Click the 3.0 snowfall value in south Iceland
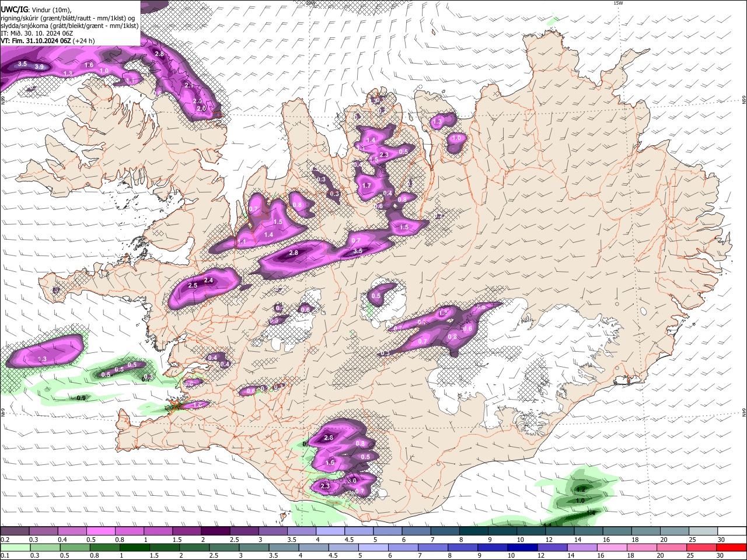This screenshot has width=747, height=560. tap(352, 481)
